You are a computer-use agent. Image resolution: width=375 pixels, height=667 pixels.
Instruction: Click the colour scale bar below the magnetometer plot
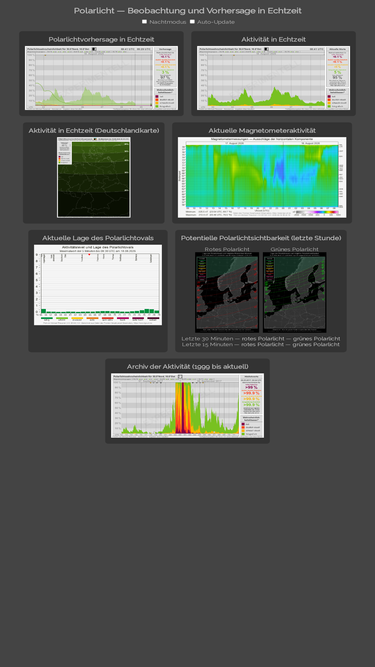pos(318,211)
